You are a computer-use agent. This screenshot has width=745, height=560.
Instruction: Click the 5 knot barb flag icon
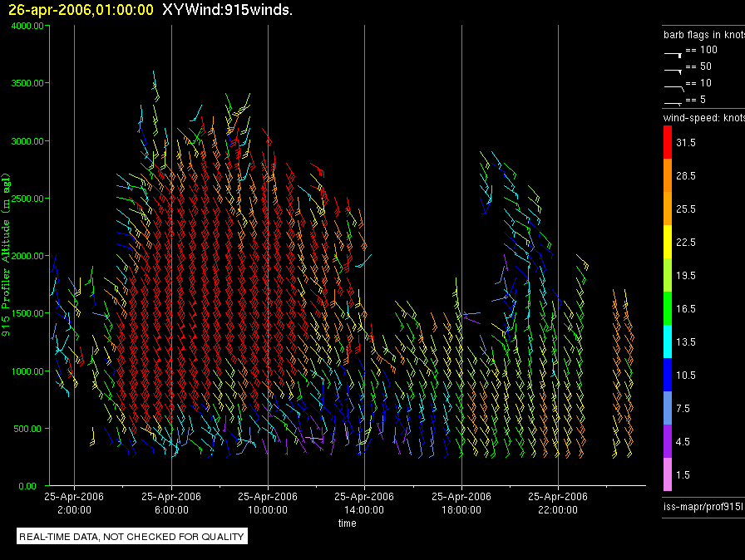[673, 102]
